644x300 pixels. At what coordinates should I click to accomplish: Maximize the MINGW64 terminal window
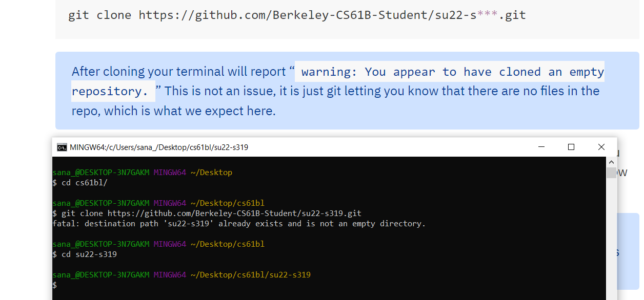click(x=571, y=147)
